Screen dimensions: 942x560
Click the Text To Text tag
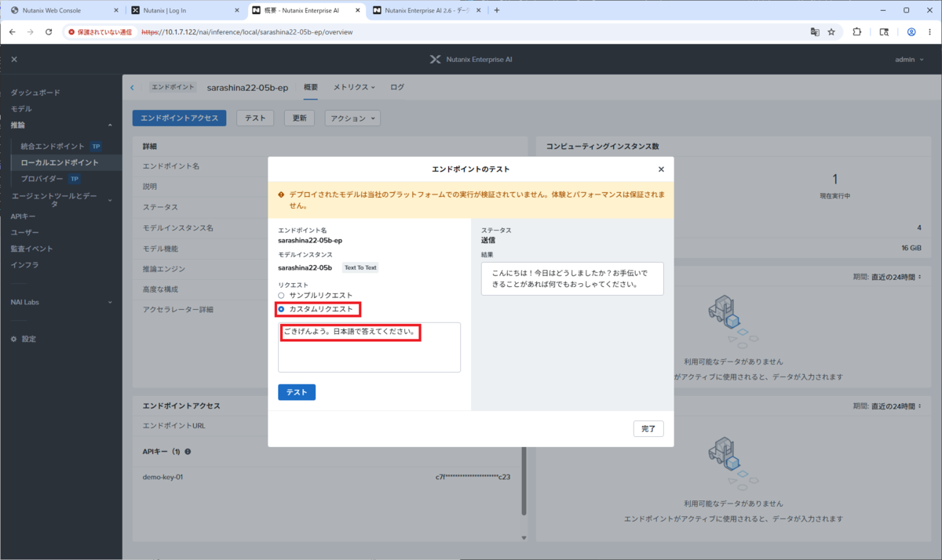(360, 267)
